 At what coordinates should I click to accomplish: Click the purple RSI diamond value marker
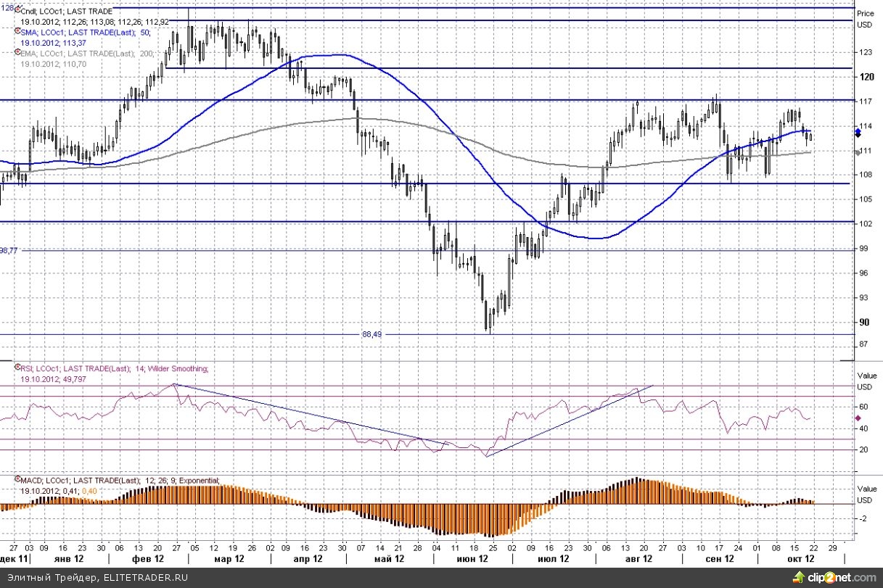858,418
